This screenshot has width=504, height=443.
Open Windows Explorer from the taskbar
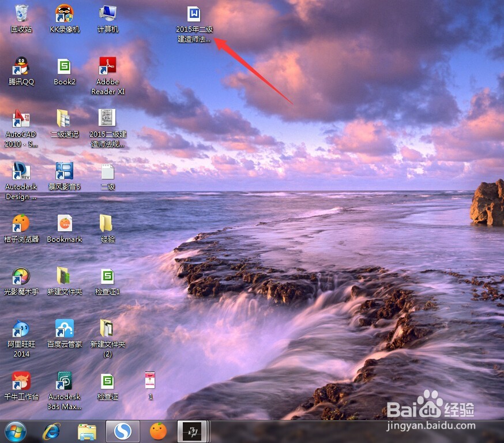87,431
